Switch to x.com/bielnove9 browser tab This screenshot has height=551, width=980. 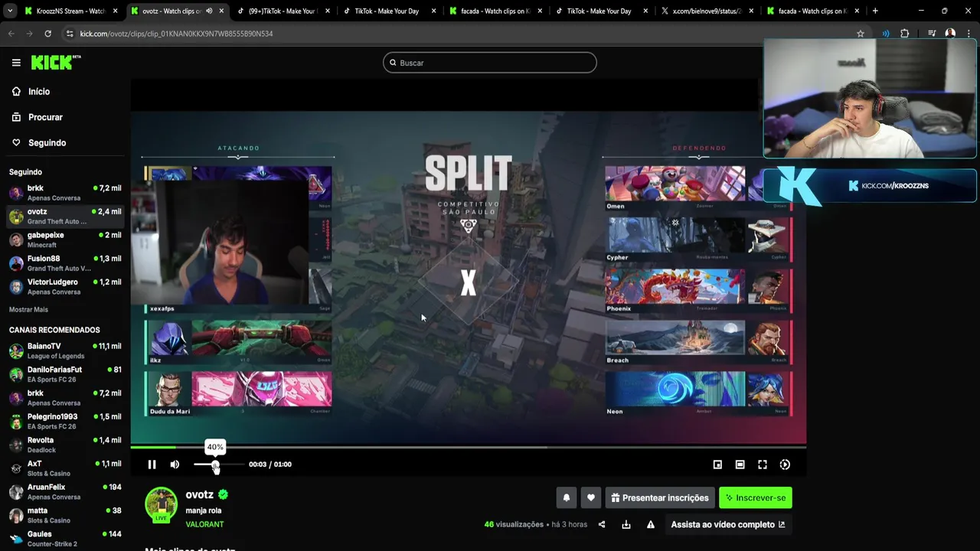(708, 11)
